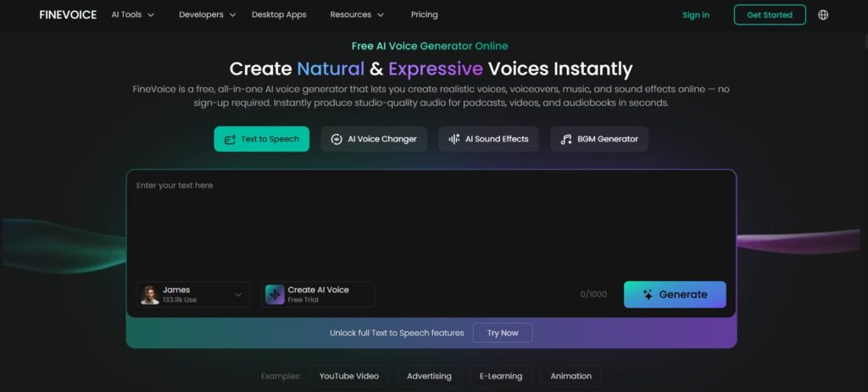Click 'Free AI Voice Generator Online' heading
The height and width of the screenshot is (392, 868).
[430, 46]
